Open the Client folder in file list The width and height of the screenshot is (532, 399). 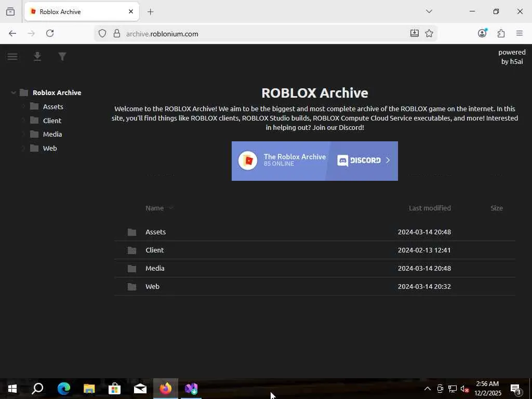click(x=314, y=250)
